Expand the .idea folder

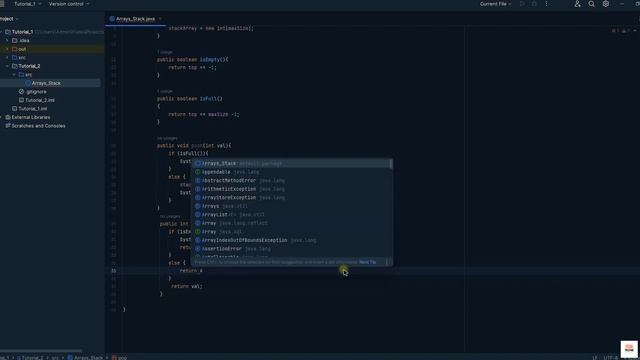(7, 40)
